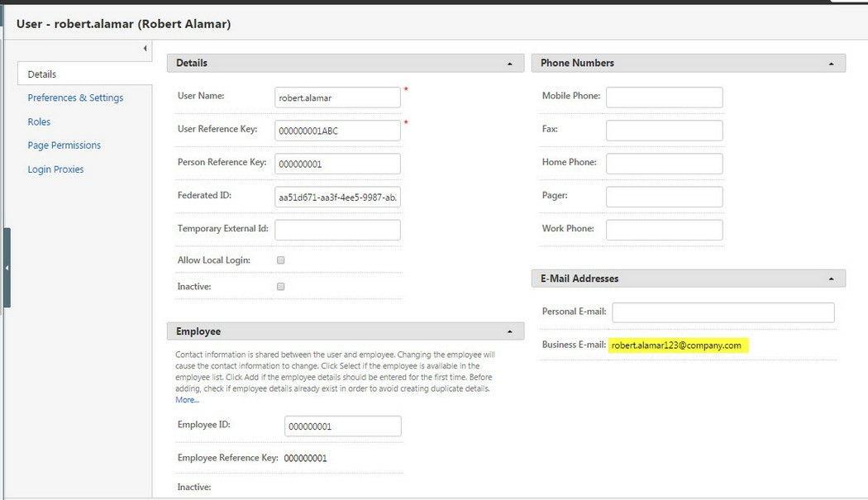
Task: Click the Temporary External Id field
Action: [x=337, y=231]
